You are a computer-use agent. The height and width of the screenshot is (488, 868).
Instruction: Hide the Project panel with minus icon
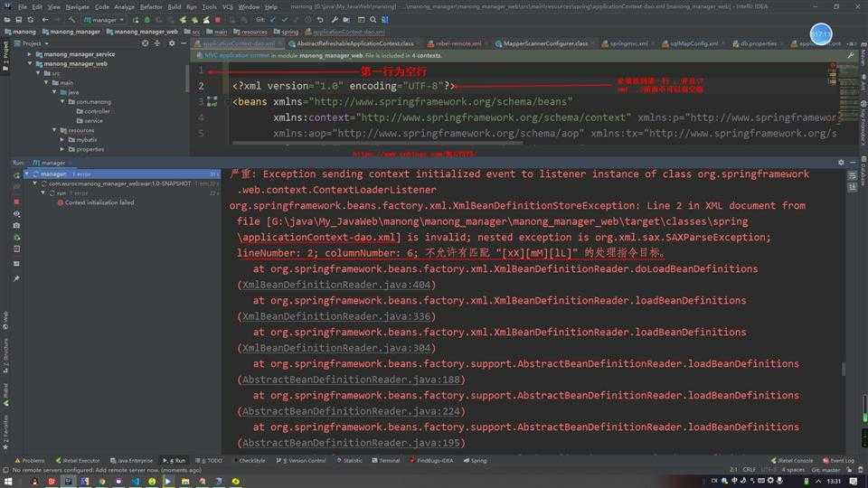click(x=184, y=43)
